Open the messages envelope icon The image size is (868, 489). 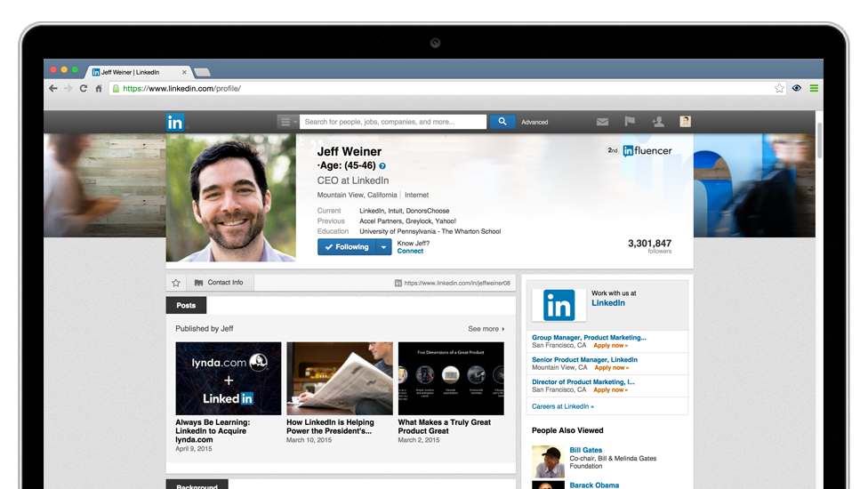click(x=602, y=122)
